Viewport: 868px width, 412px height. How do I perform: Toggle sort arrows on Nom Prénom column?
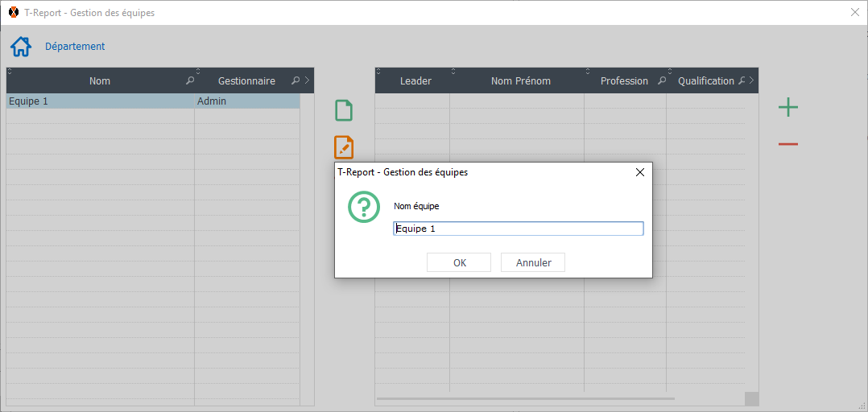tap(453, 72)
